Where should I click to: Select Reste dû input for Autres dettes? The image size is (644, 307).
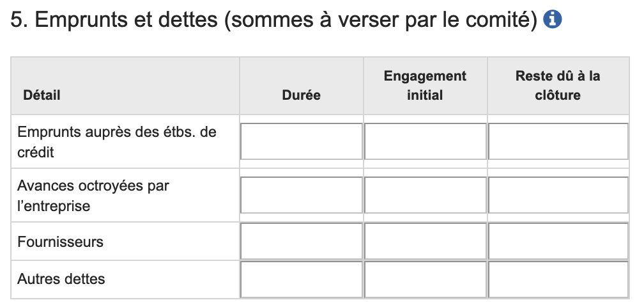point(558,279)
